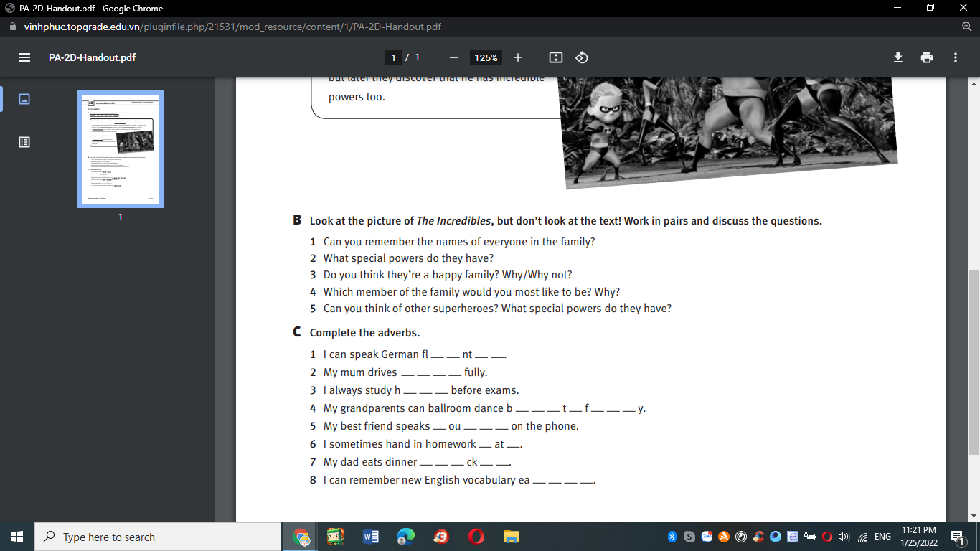980x551 pixels.
Task: Click the page number input field
Action: [392, 57]
